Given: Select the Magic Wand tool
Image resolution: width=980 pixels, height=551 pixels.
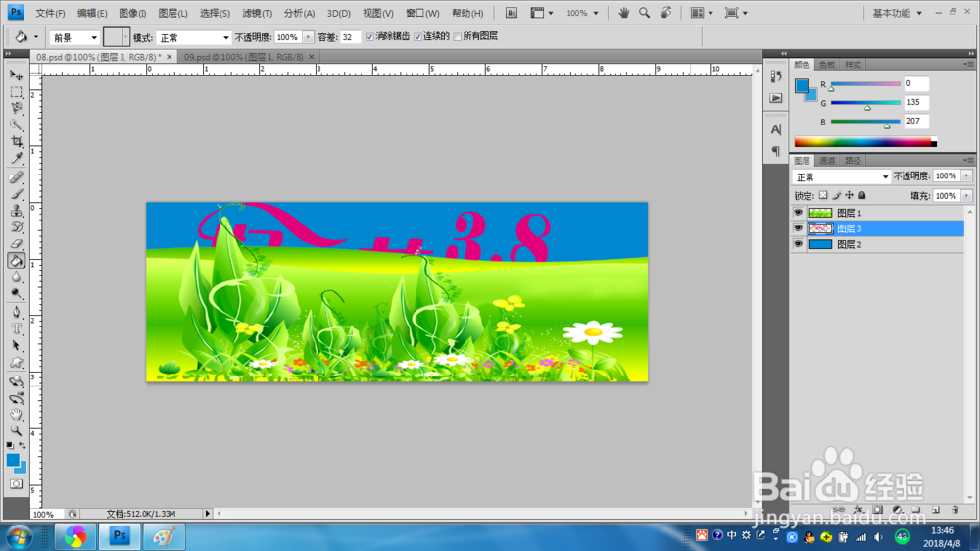Looking at the screenshot, I should click(17, 125).
